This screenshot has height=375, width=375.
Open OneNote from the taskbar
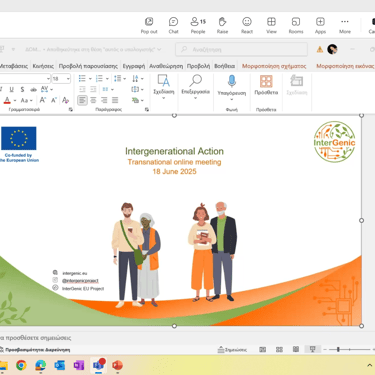[x=79, y=365]
